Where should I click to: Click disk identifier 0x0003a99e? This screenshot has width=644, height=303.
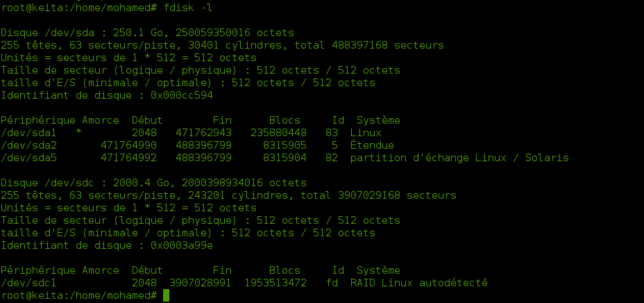click(x=182, y=245)
